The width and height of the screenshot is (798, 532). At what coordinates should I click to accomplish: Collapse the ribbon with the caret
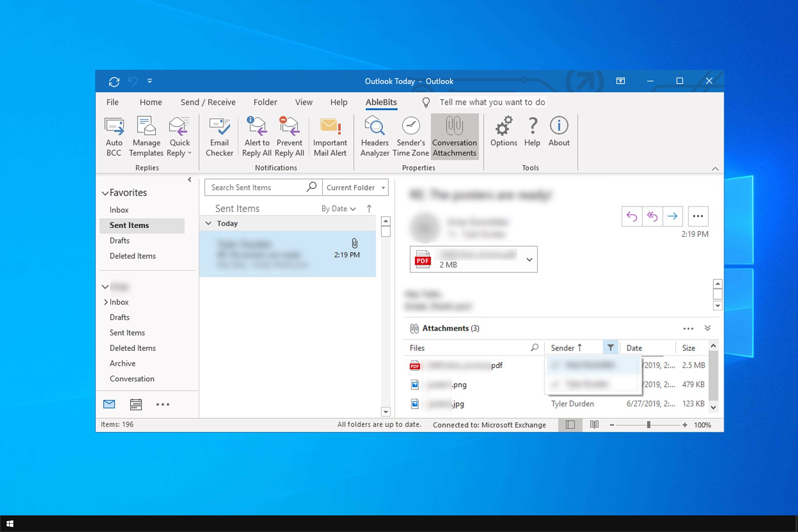(x=715, y=168)
